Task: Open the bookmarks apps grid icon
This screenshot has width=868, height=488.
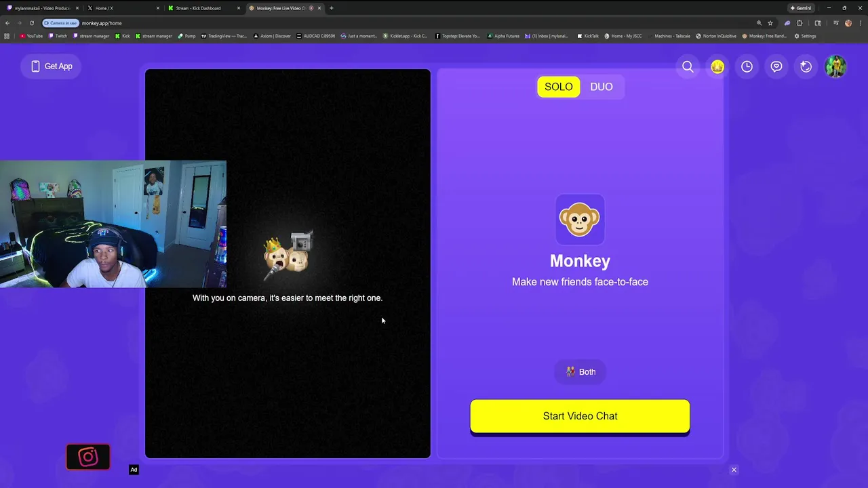Action: 7,36
